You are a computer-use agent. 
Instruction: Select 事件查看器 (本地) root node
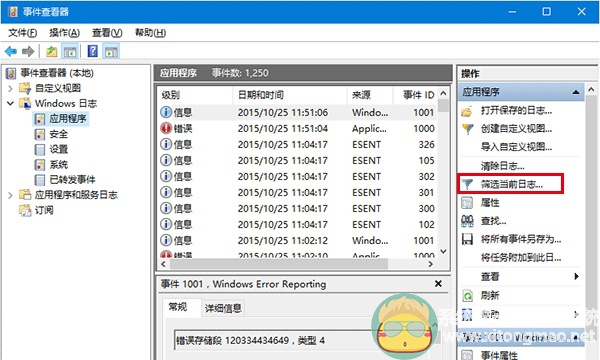coord(57,73)
